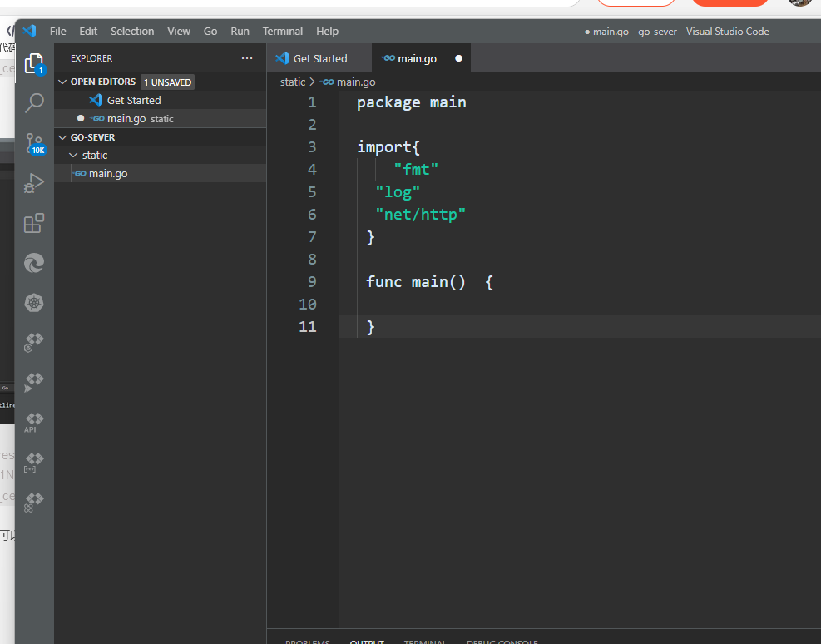Image resolution: width=821 pixels, height=644 pixels.
Task: Open the Selection menu
Action: tap(132, 31)
